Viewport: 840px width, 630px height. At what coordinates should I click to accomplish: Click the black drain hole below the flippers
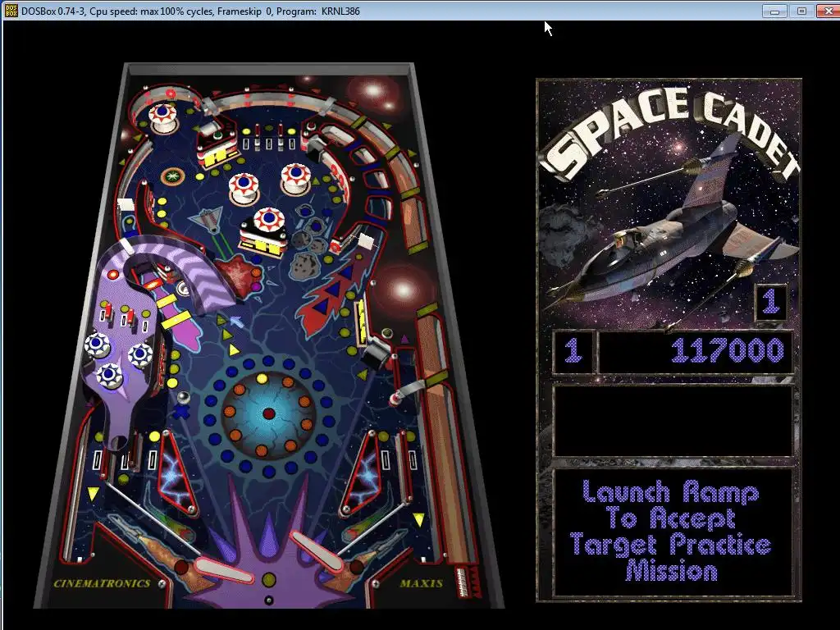pos(269,600)
